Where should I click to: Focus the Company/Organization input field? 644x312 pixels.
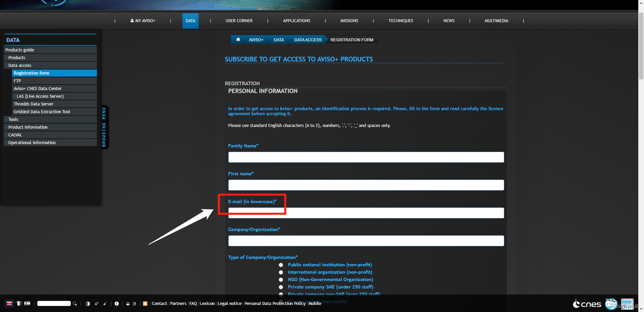pyautogui.click(x=366, y=241)
